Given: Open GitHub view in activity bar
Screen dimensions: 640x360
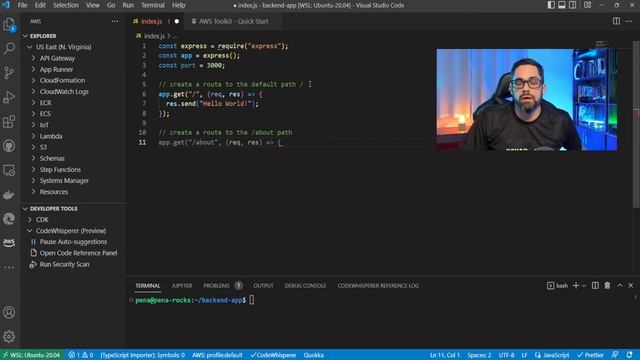Looking at the screenshot, I should 9,146.
